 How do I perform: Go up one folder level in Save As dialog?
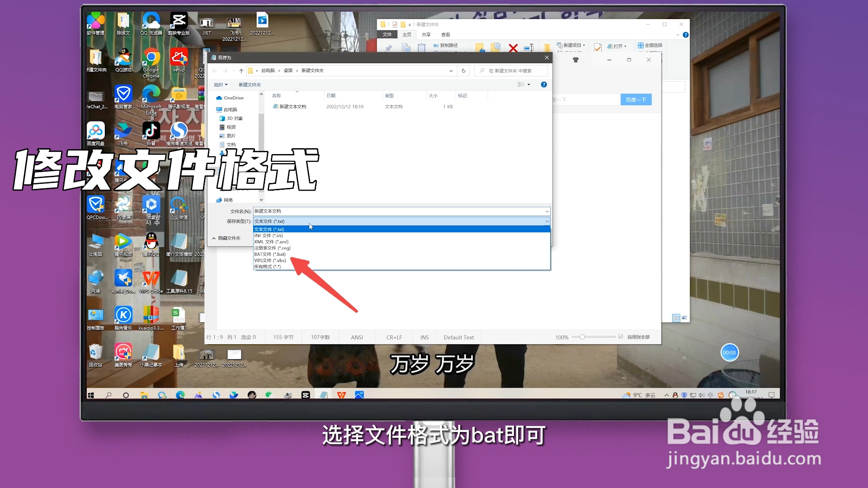[241, 70]
